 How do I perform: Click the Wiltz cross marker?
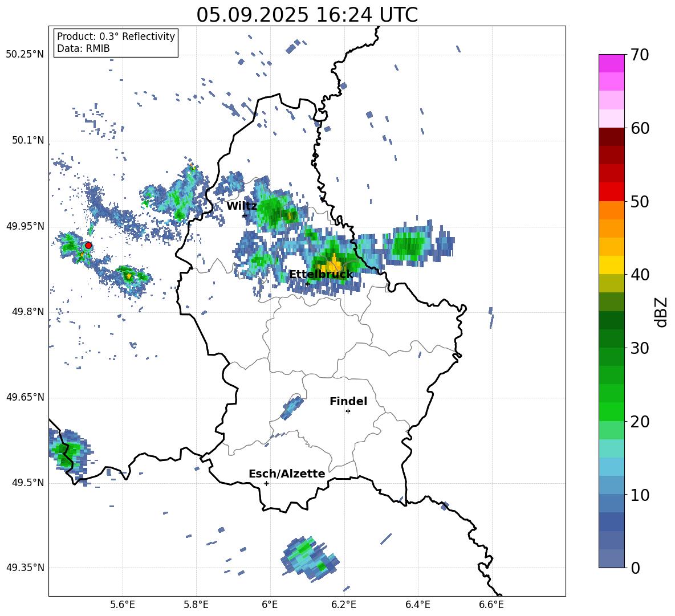pyautogui.click(x=245, y=215)
